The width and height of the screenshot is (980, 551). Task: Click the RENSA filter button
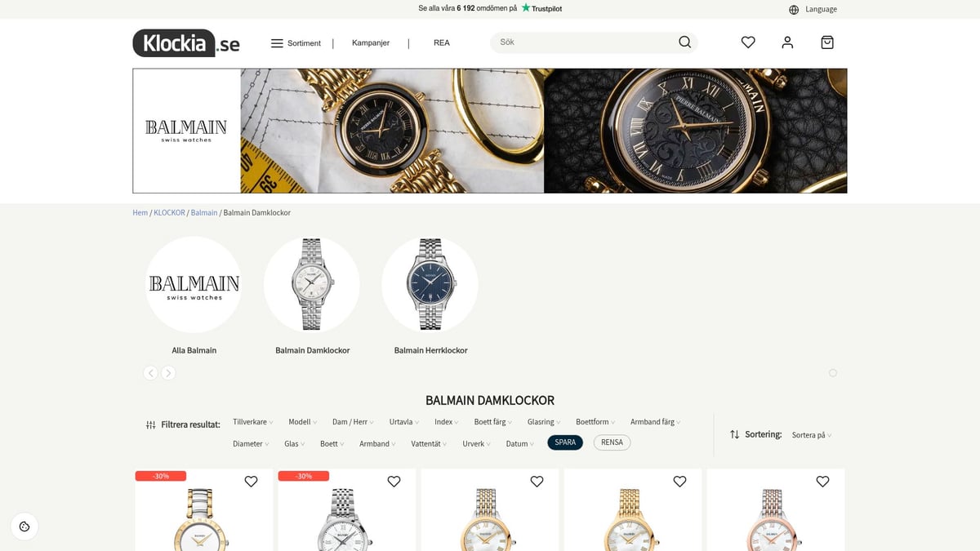612,442
